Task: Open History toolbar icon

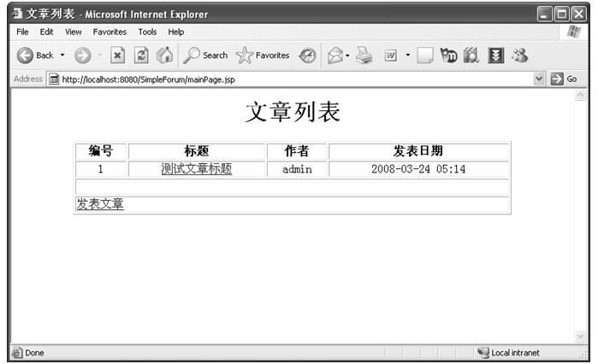Action: (x=307, y=56)
